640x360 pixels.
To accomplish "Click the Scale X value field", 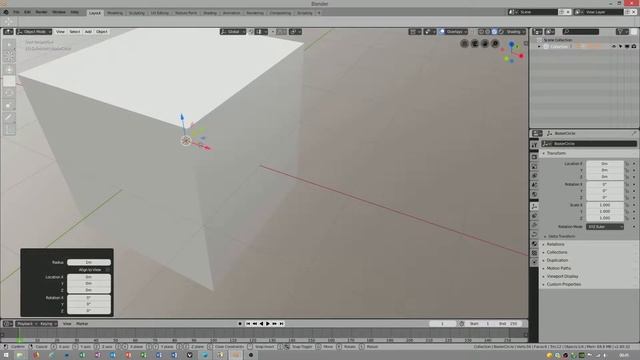I will pos(605,205).
